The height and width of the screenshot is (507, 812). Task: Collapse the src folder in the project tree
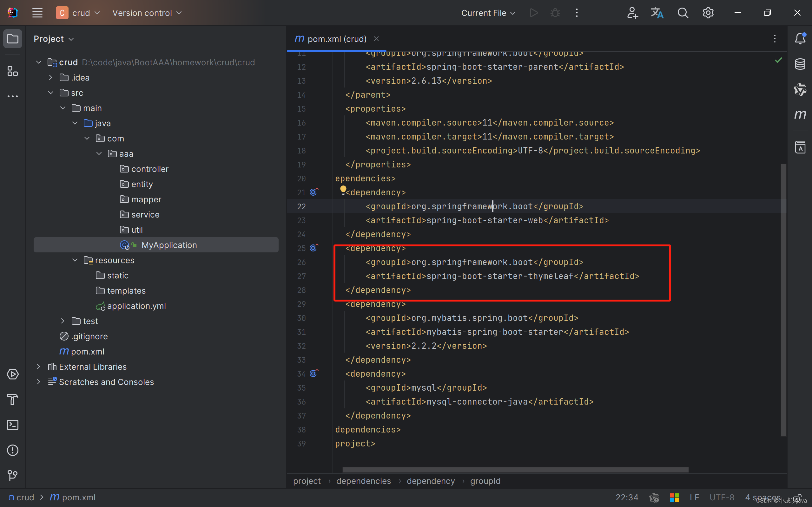click(50, 93)
